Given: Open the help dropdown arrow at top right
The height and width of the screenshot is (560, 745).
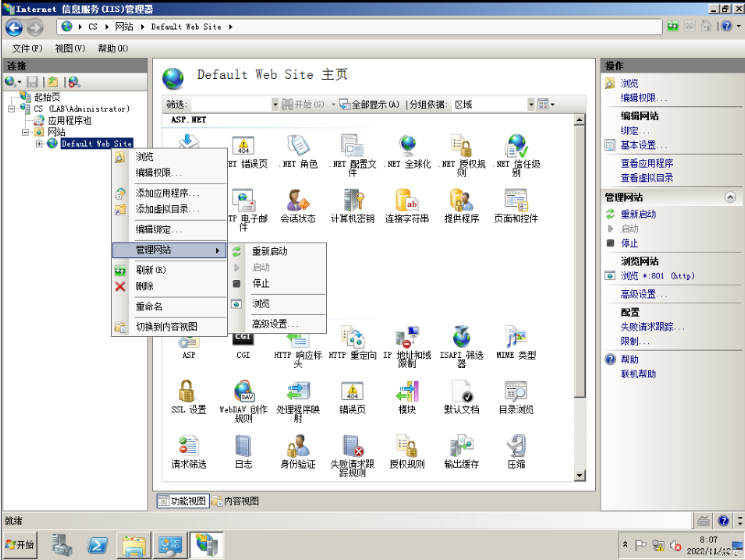Looking at the screenshot, I should point(738,26).
